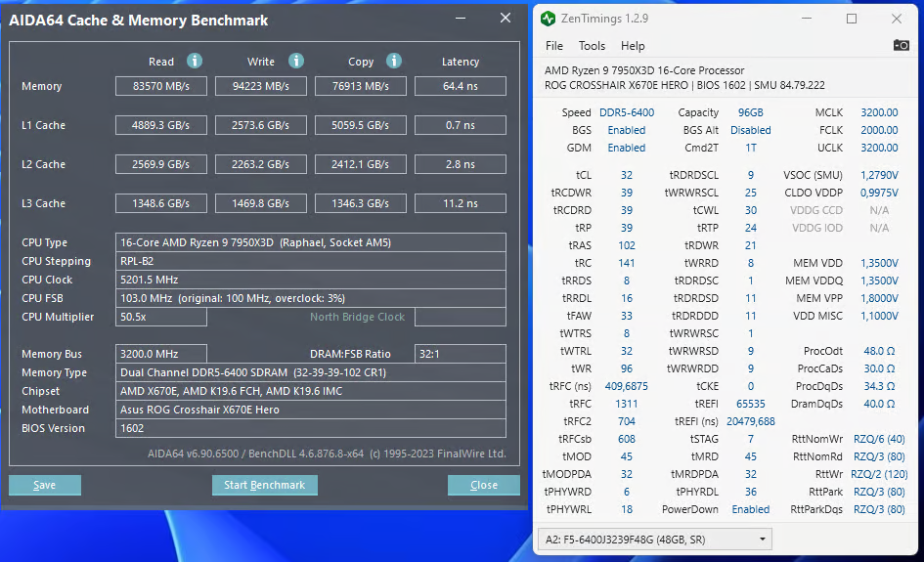
Task: Click the BIOS Version 1602 field in AIDA64
Action: (311, 428)
